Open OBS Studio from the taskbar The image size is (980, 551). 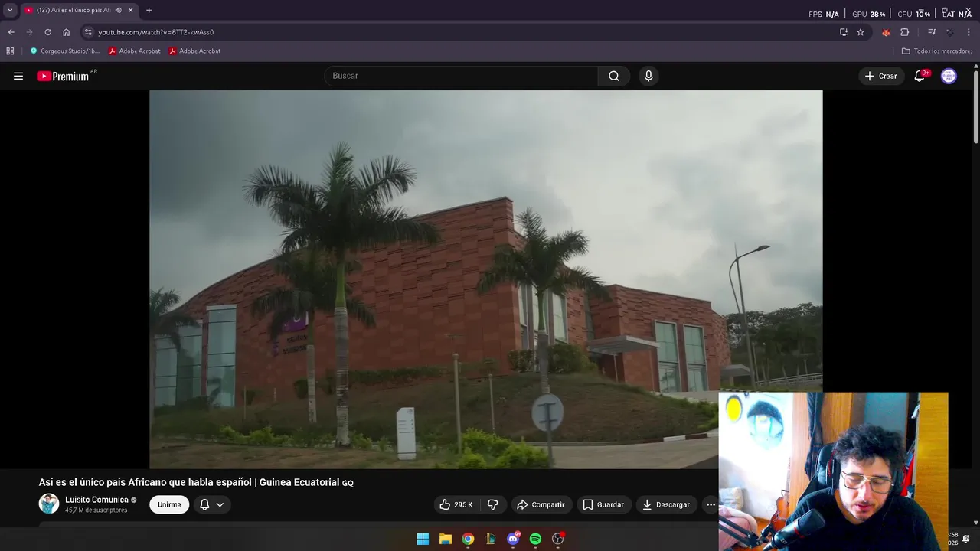pyautogui.click(x=558, y=539)
